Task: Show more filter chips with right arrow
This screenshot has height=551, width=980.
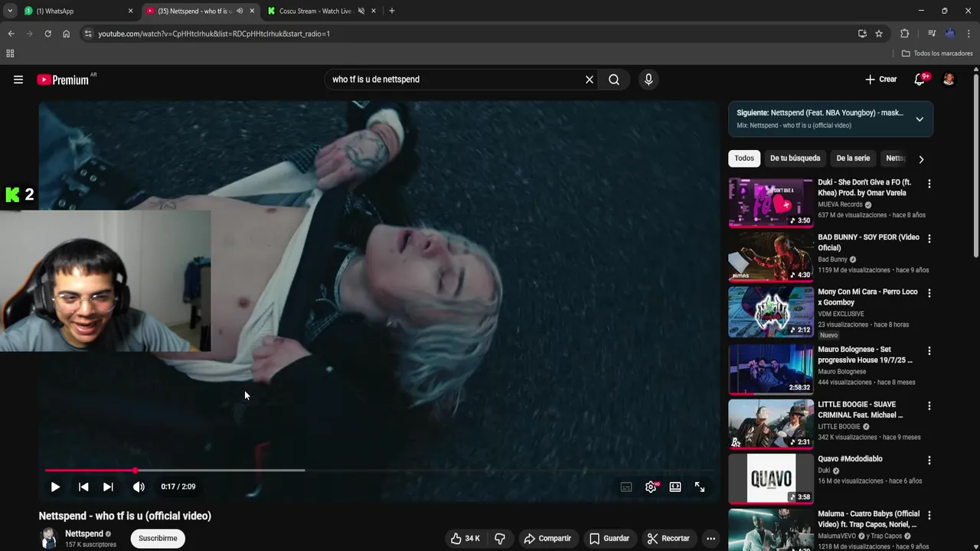Action: click(x=921, y=159)
